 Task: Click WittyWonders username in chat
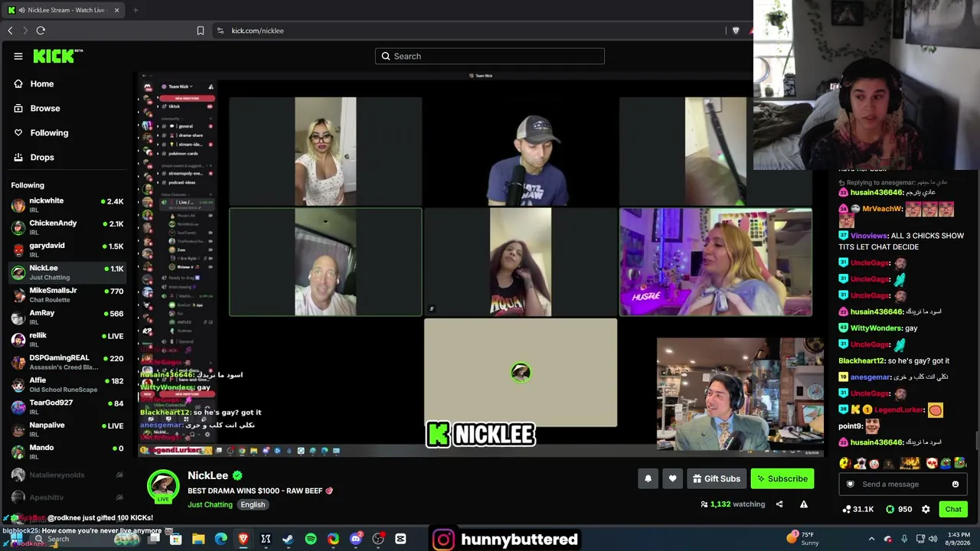876,328
